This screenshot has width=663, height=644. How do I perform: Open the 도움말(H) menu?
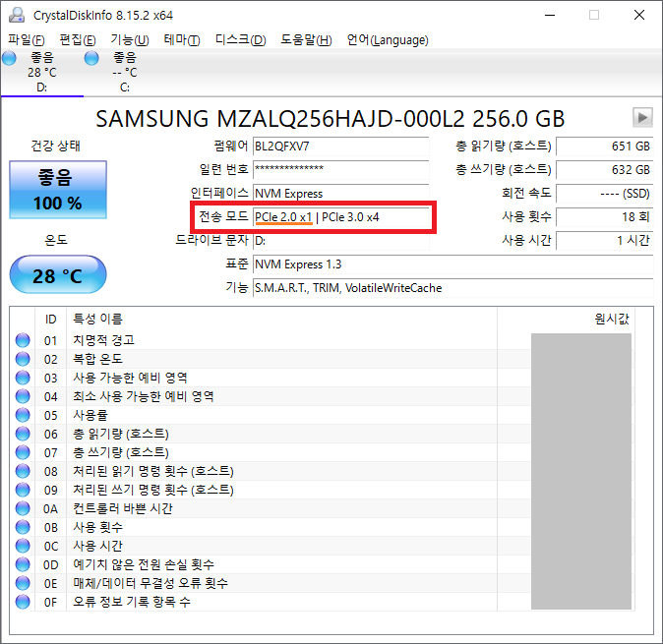coord(307,39)
